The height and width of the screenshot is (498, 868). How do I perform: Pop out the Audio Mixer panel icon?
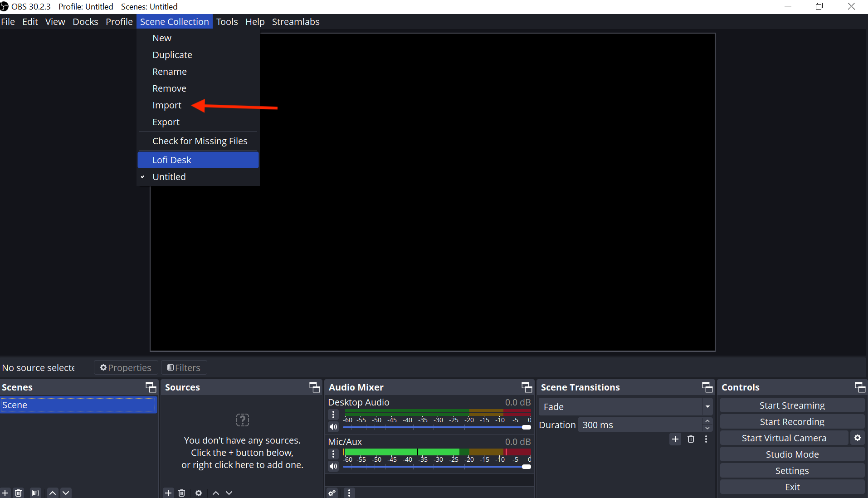(x=526, y=387)
